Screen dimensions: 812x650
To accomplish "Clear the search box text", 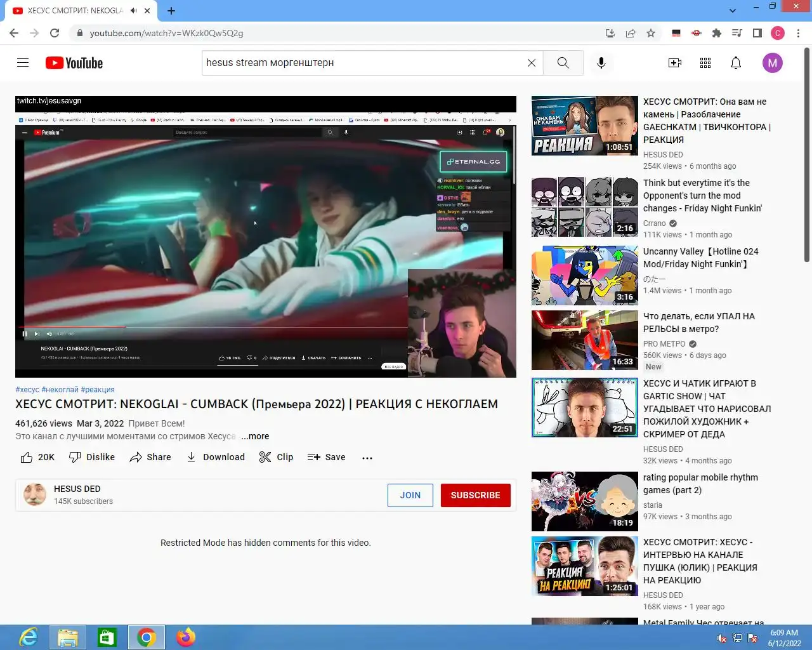I will pyautogui.click(x=532, y=63).
